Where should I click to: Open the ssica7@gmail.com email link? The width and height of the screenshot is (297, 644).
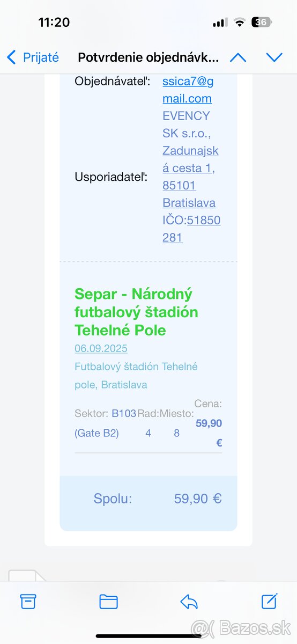(x=188, y=90)
